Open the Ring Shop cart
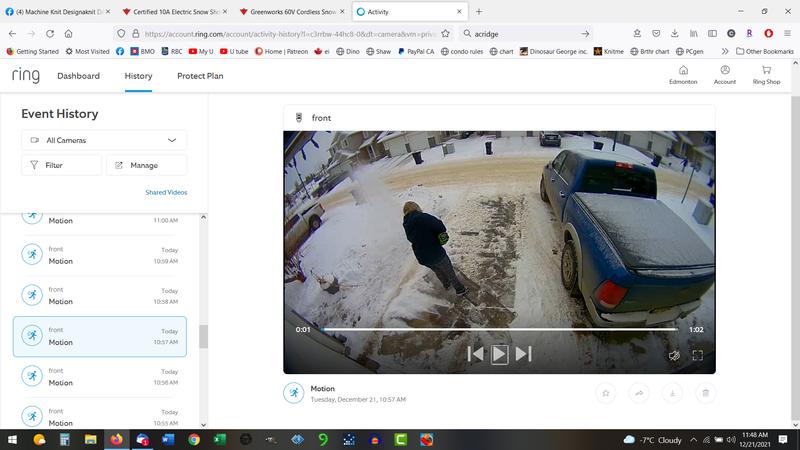The width and height of the screenshot is (800, 450). (x=766, y=74)
